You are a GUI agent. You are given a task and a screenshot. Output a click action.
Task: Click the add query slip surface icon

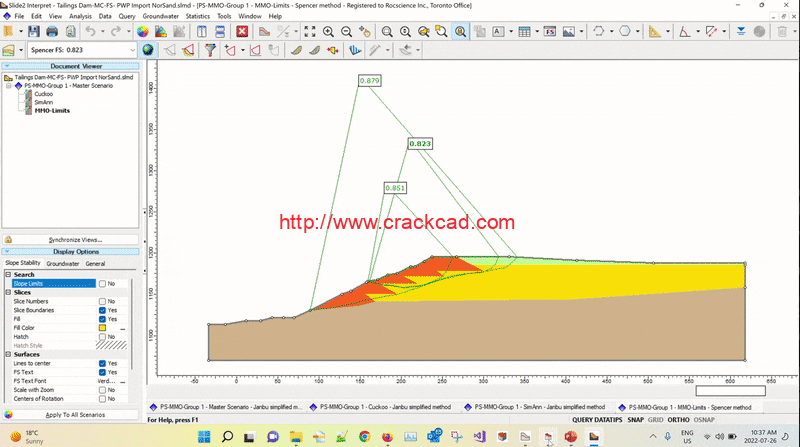[230, 50]
